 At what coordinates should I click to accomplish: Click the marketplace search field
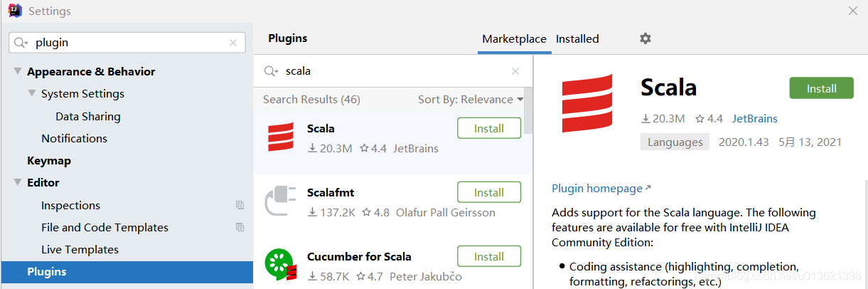[395, 71]
